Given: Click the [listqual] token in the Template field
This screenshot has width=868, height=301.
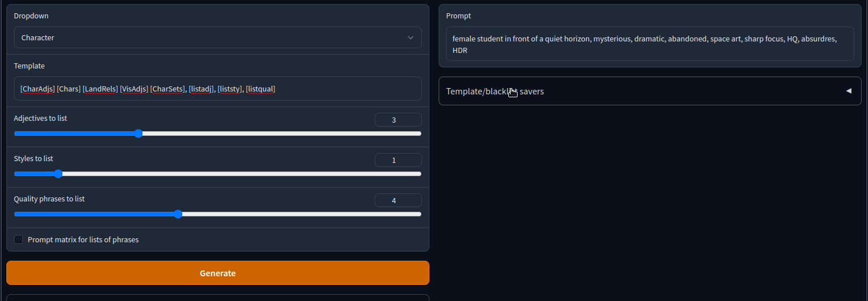Looking at the screenshot, I should click(x=261, y=89).
